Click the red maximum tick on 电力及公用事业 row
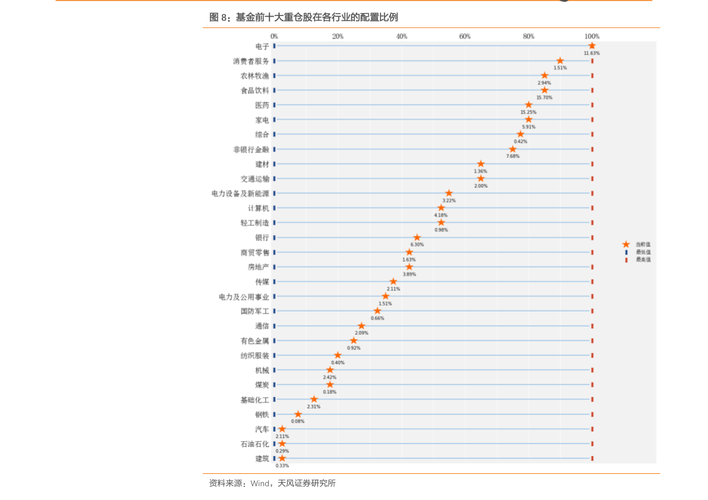The width and height of the screenshot is (708, 500). (592, 296)
